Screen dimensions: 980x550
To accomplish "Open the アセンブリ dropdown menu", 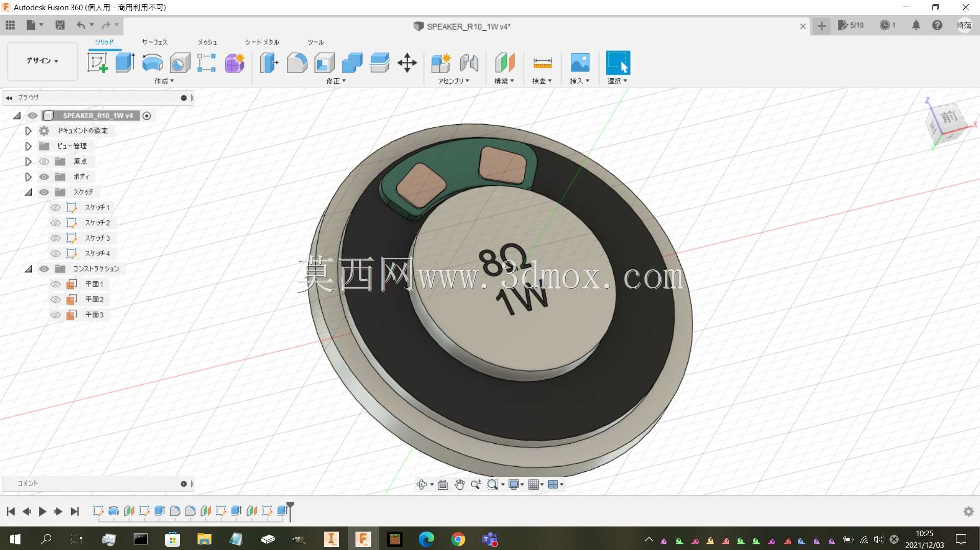I will (x=454, y=81).
